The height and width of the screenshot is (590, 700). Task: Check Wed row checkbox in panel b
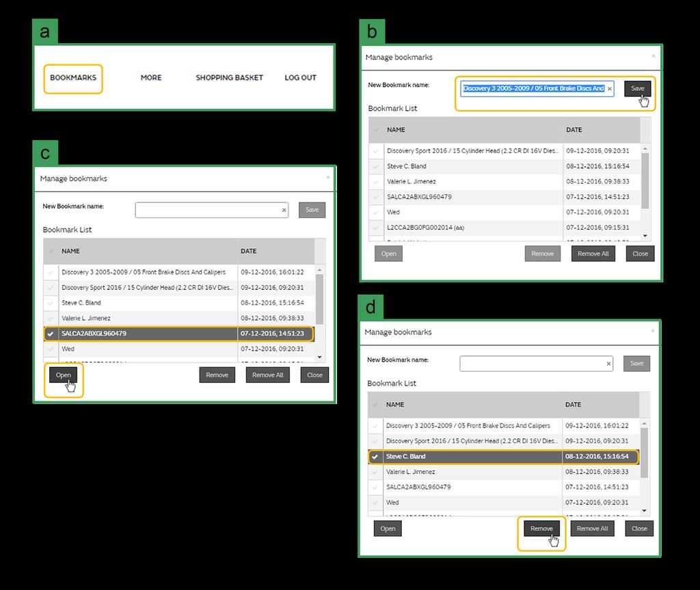(x=376, y=213)
